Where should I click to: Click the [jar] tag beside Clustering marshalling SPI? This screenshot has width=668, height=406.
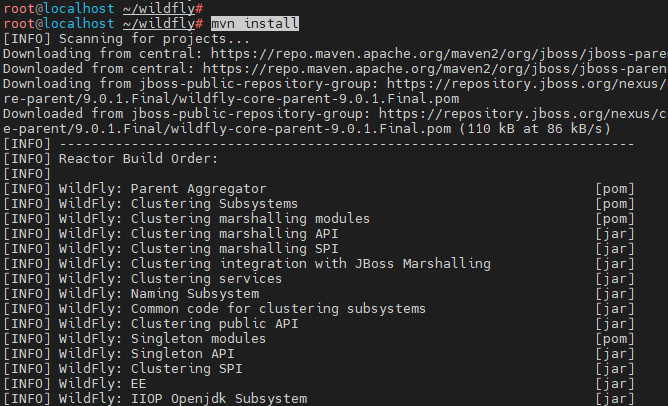[x=615, y=248]
